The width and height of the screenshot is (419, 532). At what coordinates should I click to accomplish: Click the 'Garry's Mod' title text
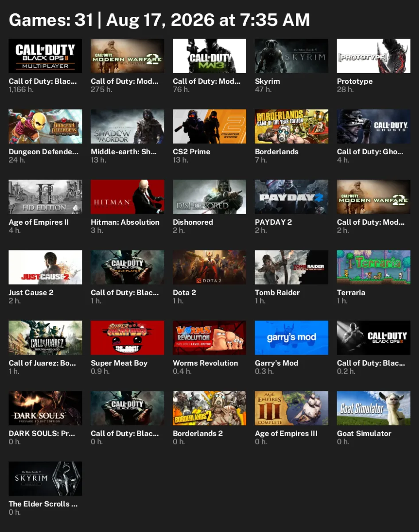point(276,363)
